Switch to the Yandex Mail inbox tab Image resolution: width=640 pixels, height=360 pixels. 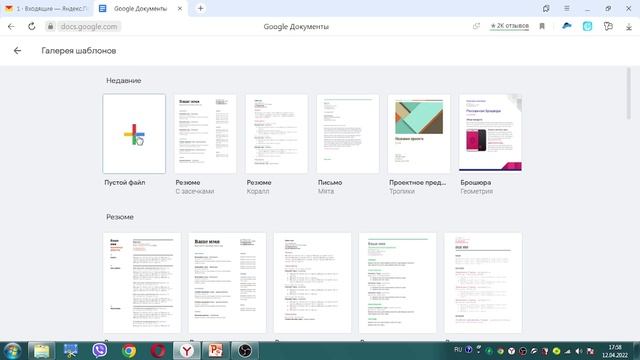tap(47, 8)
